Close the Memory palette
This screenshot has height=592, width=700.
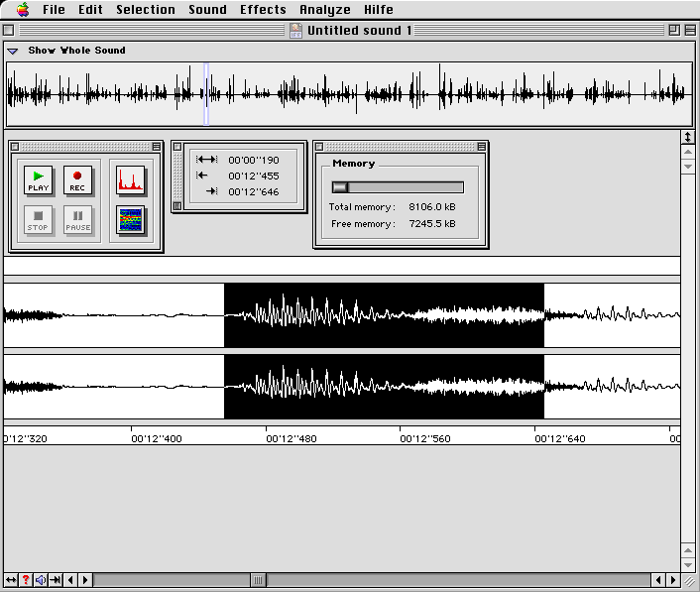click(x=318, y=147)
